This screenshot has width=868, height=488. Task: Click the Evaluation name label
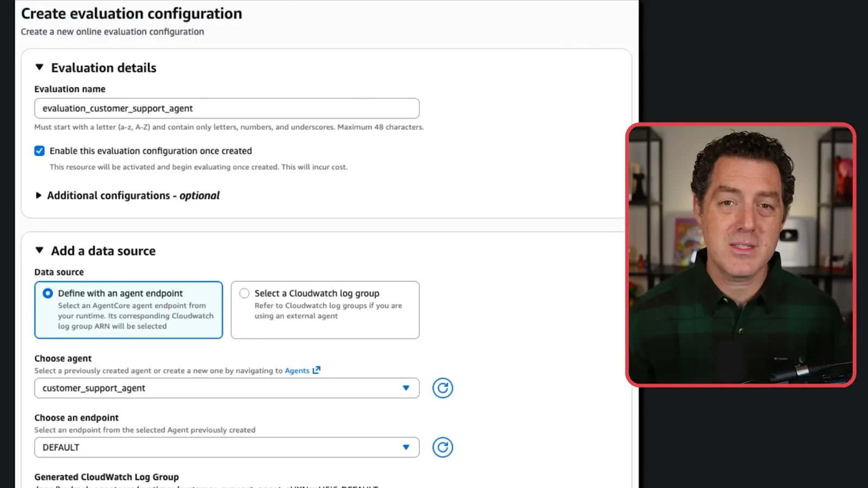coord(70,89)
